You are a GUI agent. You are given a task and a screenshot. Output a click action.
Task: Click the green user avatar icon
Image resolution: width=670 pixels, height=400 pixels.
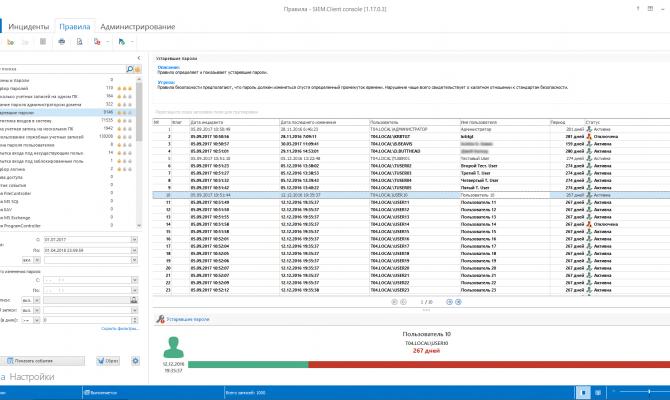click(173, 347)
